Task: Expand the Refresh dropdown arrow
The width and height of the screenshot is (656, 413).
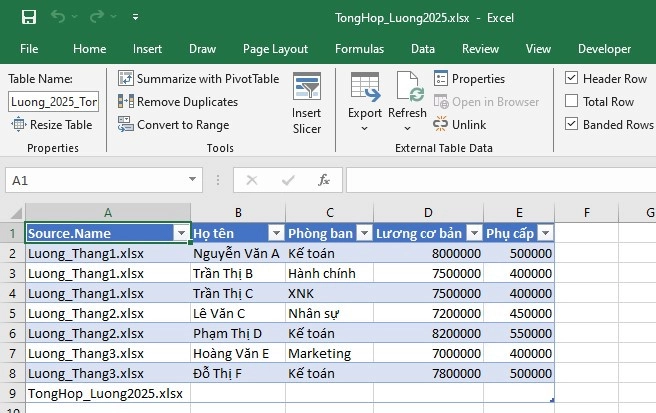Action: pos(407,128)
